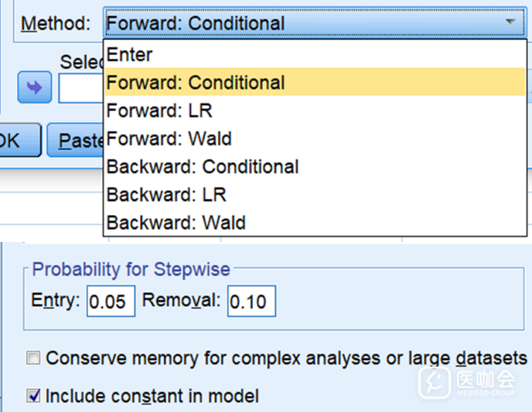Click the Removal probability field
The height and width of the screenshot is (412, 532).
pyautogui.click(x=251, y=301)
